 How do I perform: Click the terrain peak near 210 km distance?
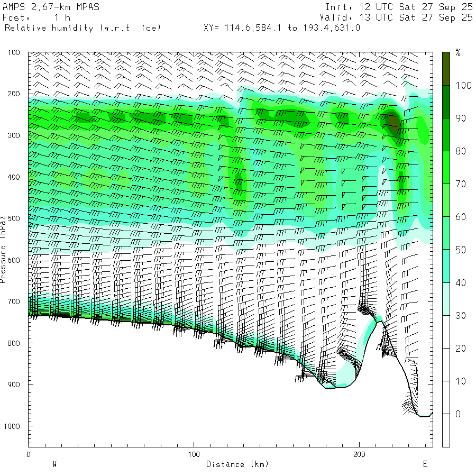379,322
